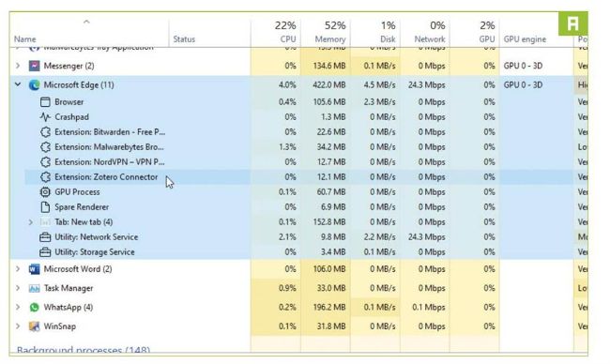Select the Extension: Bitwarden process row
This screenshot has width=610, height=364.
(x=298, y=132)
